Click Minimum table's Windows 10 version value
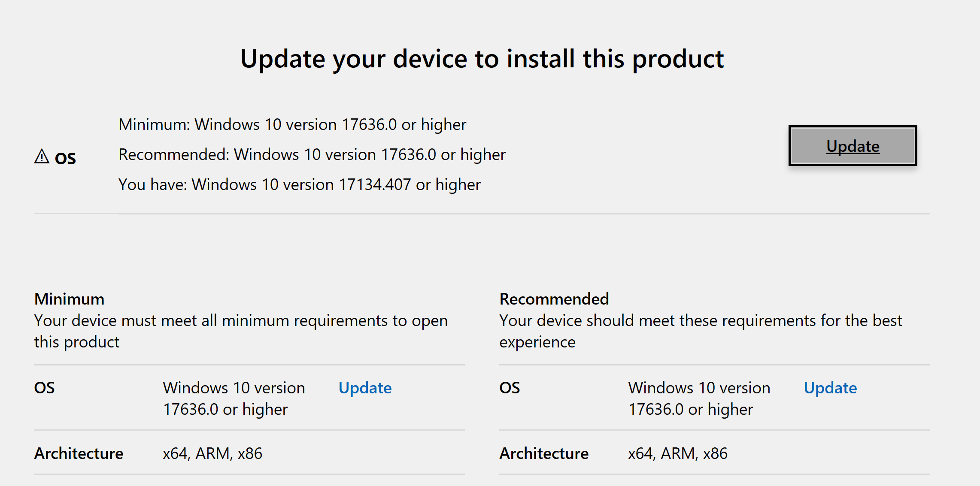 pyautogui.click(x=234, y=398)
